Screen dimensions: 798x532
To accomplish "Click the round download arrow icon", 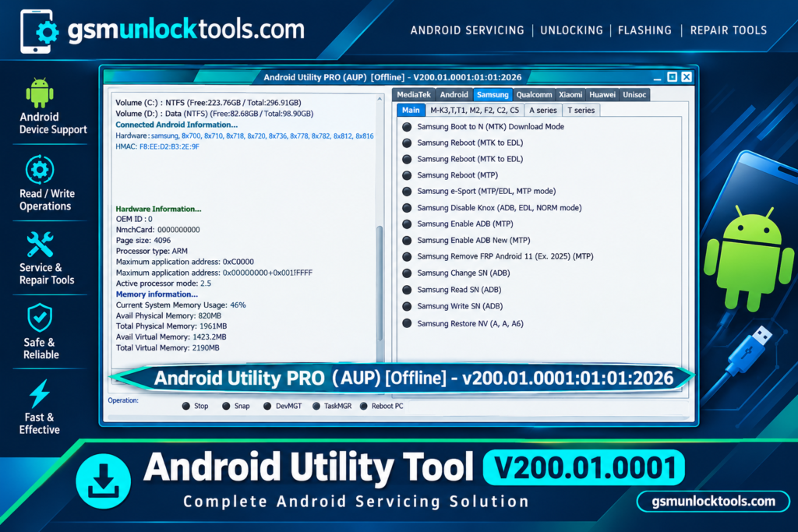I will click(104, 481).
